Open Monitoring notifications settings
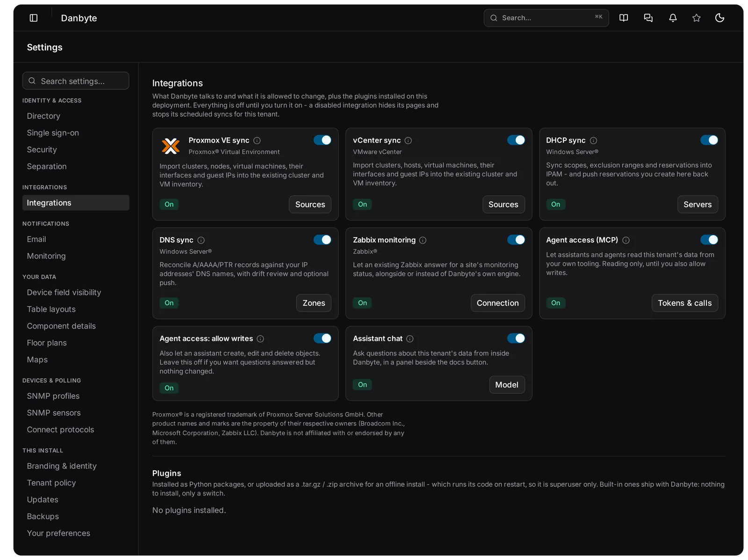 pyautogui.click(x=76, y=256)
